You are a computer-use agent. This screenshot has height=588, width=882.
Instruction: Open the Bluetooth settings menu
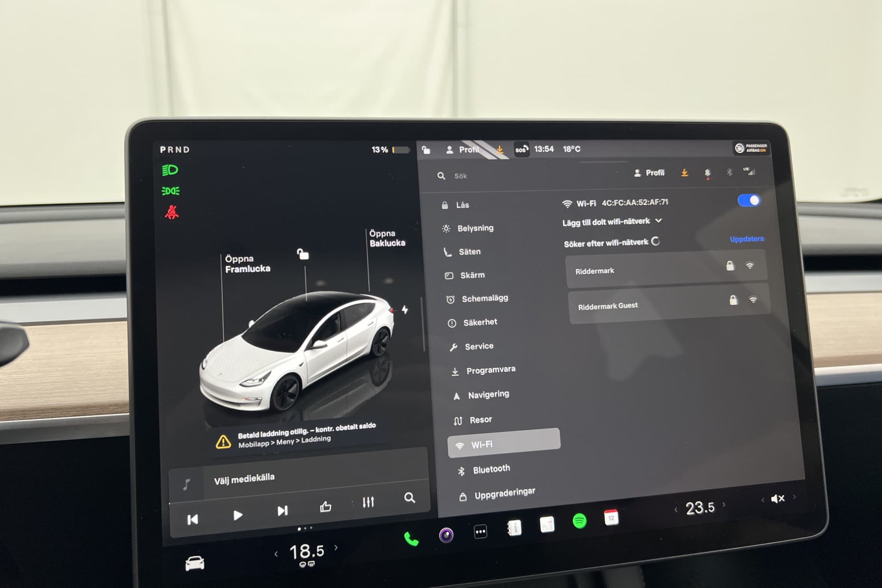tap(484, 470)
